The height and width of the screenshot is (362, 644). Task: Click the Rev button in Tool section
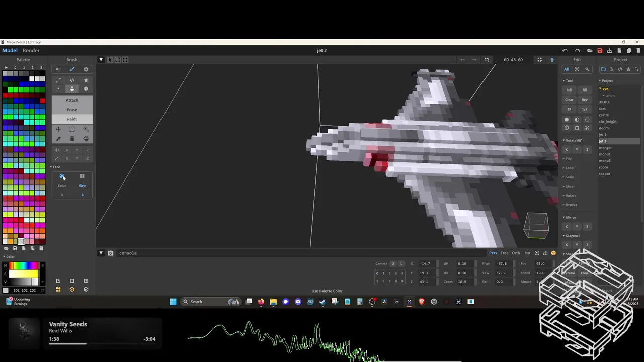pyautogui.click(x=585, y=100)
